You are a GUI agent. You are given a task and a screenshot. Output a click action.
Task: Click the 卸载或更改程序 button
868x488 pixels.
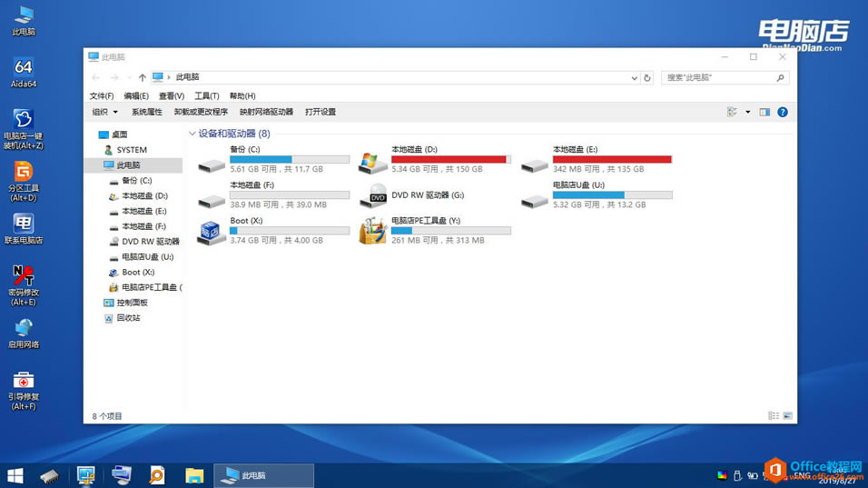tap(201, 112)
